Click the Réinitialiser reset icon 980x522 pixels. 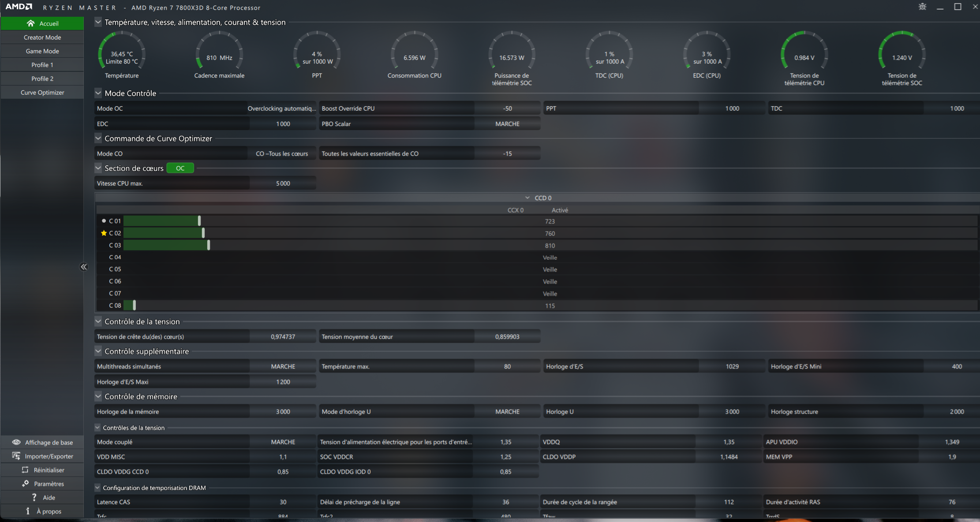(25, 470)
